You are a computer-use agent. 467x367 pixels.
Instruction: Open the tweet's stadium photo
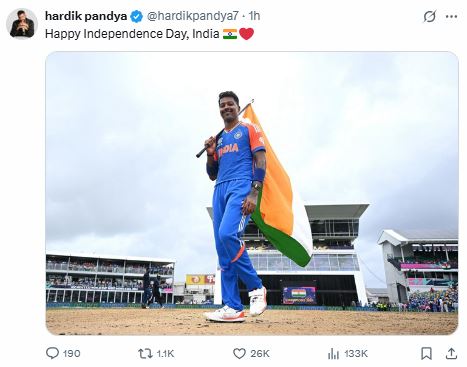click(x=252, y=193)
